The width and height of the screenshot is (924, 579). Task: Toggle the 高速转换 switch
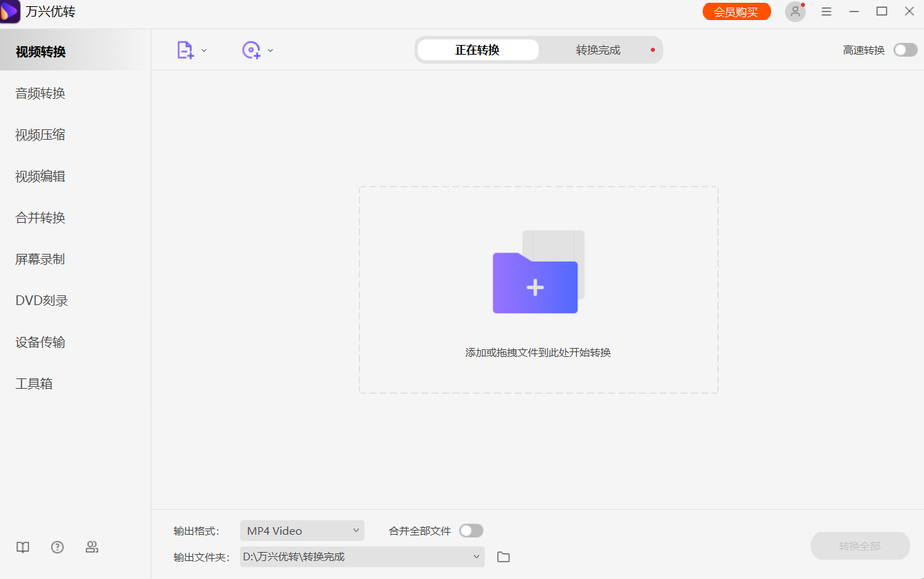[905, 50]
